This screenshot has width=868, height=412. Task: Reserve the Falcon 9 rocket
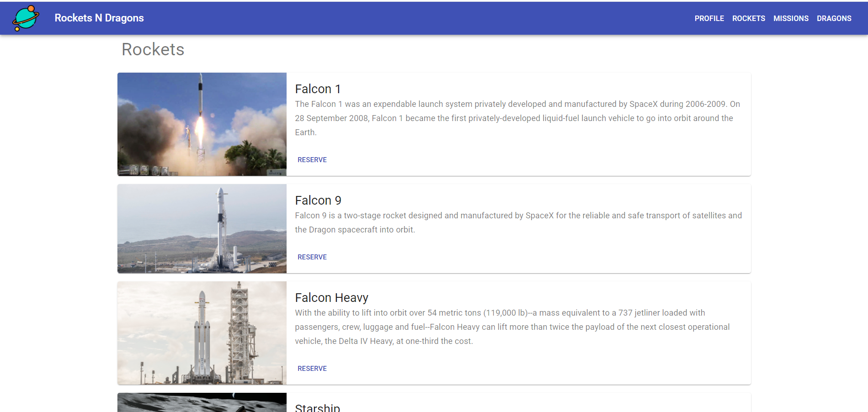[x=312, y=257]
